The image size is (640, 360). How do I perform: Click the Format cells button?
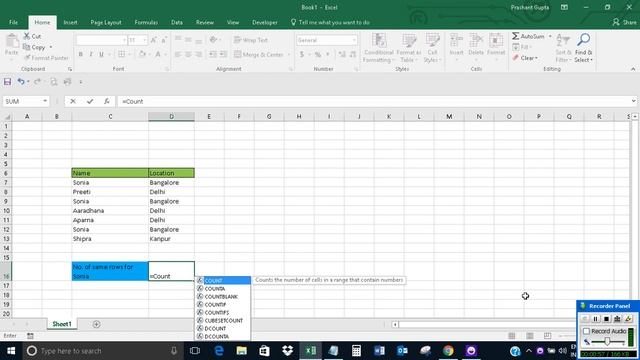pyautogui.click(x=496, y=47)
